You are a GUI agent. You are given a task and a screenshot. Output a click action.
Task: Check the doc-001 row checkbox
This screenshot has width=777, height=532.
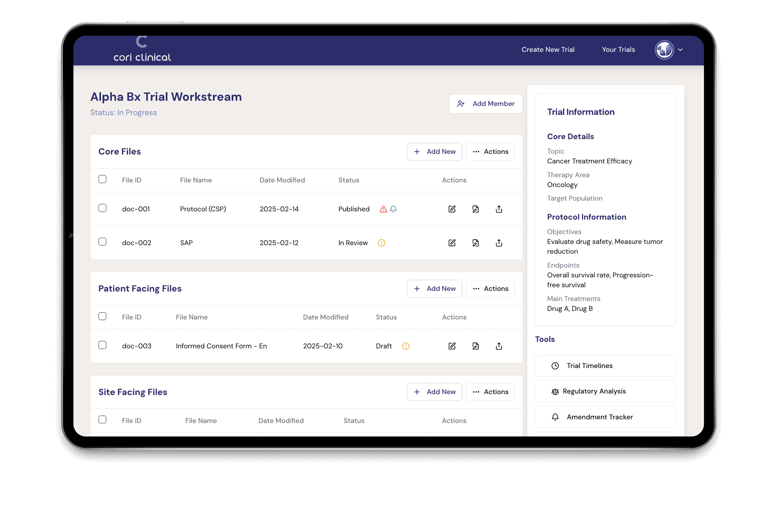[x=102, y=208]
